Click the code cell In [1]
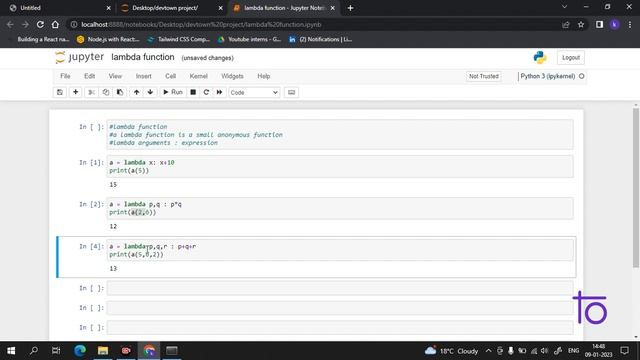 click(340, 167)
